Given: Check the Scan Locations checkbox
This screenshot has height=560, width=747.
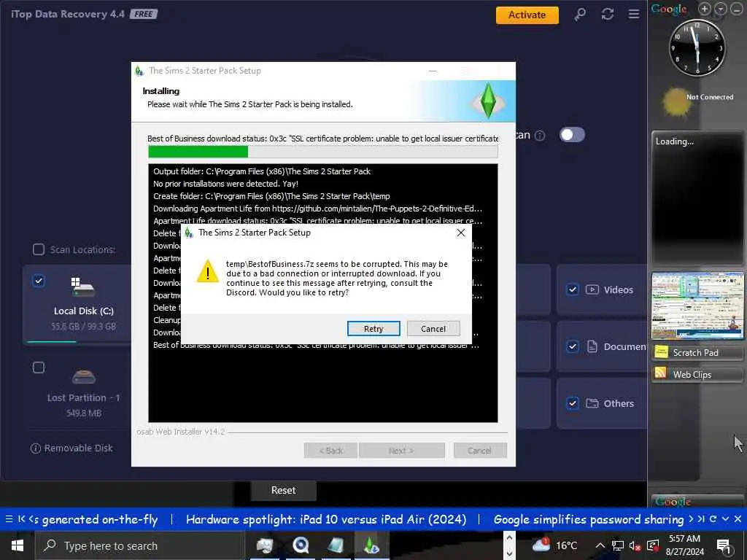Looking at the screenshot, I should coord(39,249).
